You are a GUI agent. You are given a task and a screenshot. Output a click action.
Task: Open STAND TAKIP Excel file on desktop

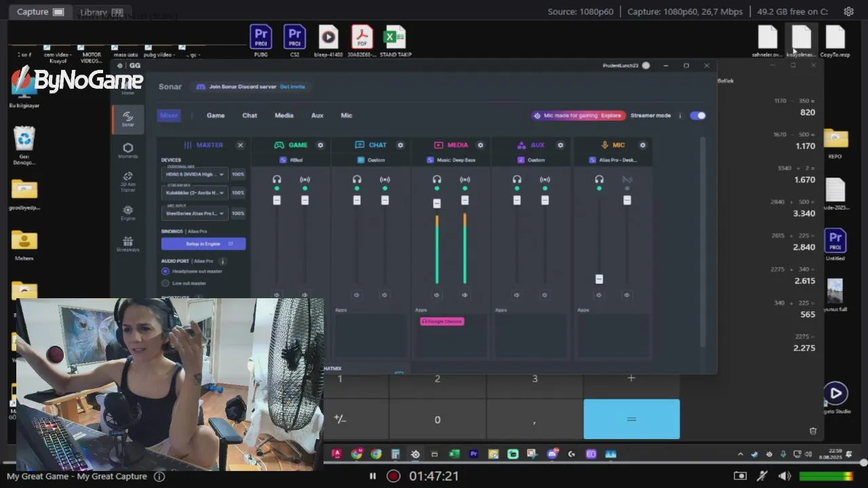click(x=395, y=41)
